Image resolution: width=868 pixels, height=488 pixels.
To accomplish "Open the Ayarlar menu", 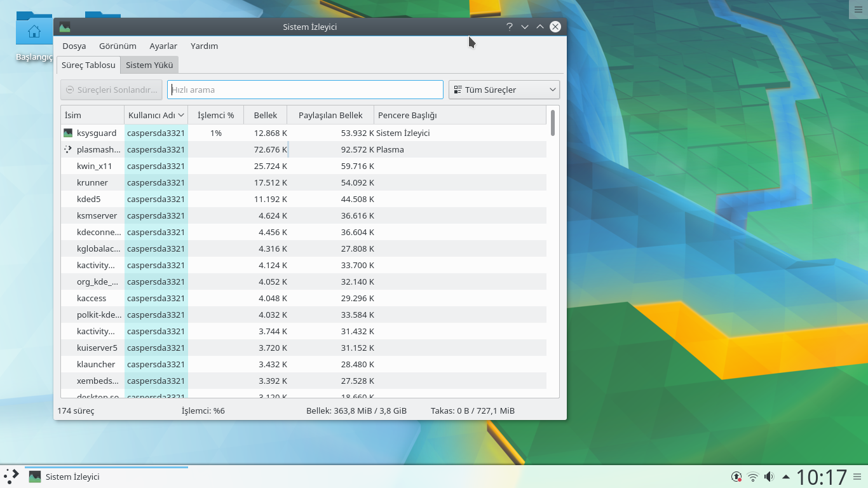I will [x=163, y=46].
